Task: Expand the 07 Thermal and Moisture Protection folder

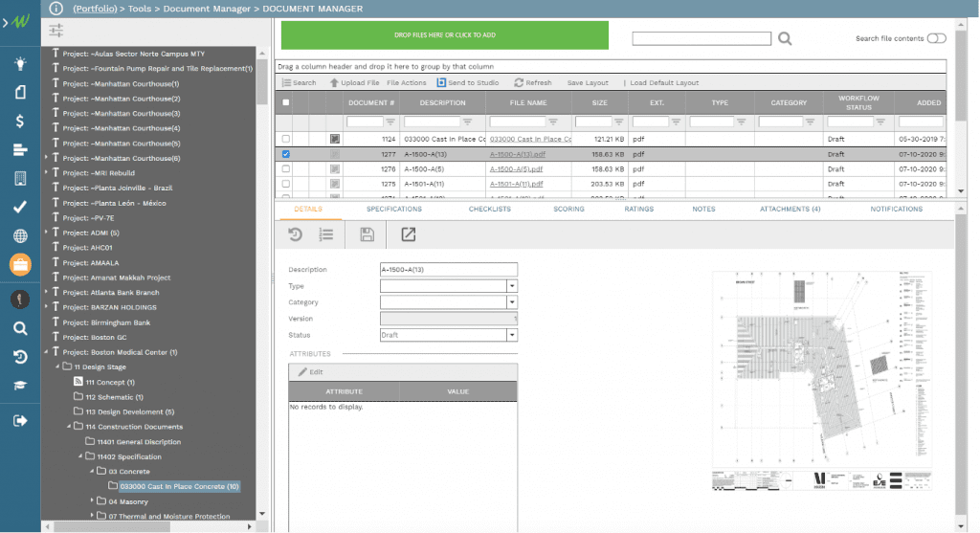Action: 92,516
